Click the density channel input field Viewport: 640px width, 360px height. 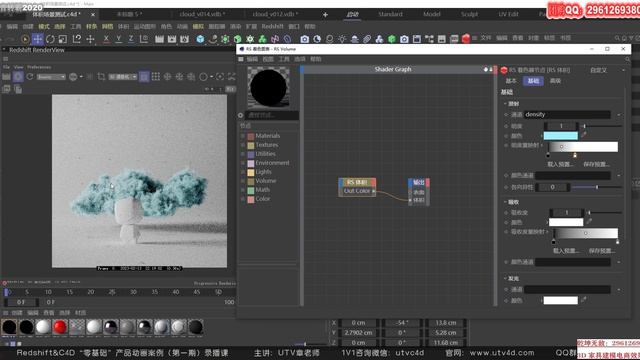pos(567,115)
